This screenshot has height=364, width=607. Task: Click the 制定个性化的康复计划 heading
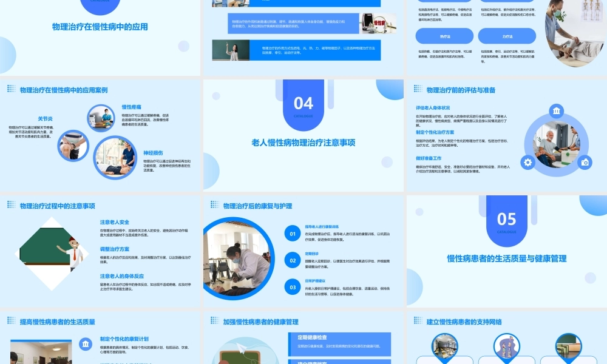click(124, 339)
